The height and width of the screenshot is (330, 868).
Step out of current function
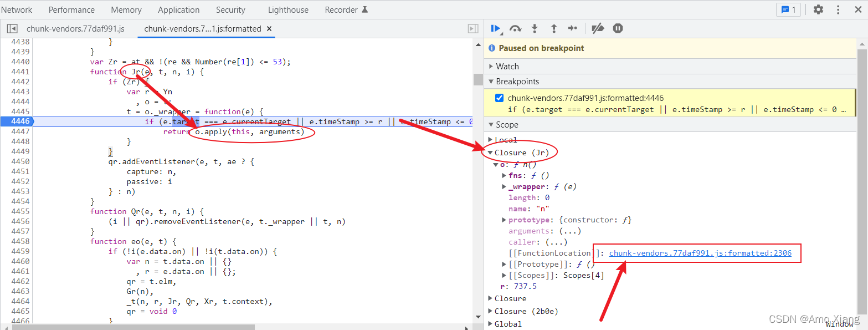click(553, 28)
